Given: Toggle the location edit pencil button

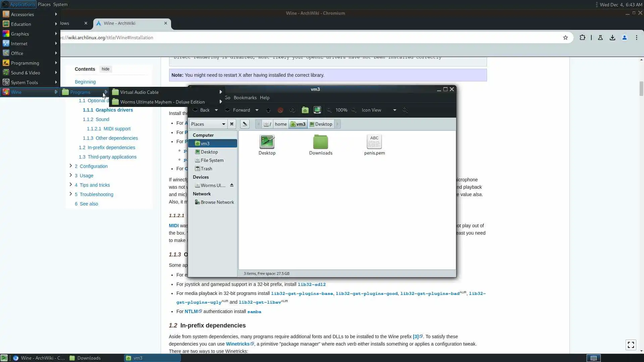Looking at the screenshot, I should coord(245,124).
